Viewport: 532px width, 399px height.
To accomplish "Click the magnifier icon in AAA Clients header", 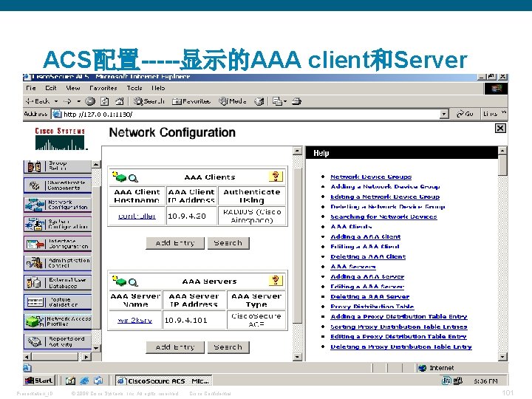I will coord(133,178).
